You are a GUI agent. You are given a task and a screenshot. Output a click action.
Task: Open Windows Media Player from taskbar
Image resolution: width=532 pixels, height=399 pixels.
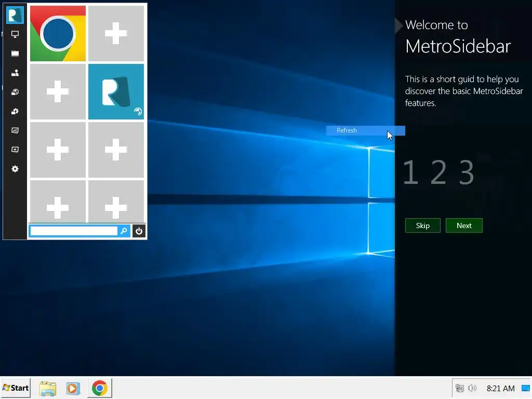pyautogui.click(x=73, y=388)
